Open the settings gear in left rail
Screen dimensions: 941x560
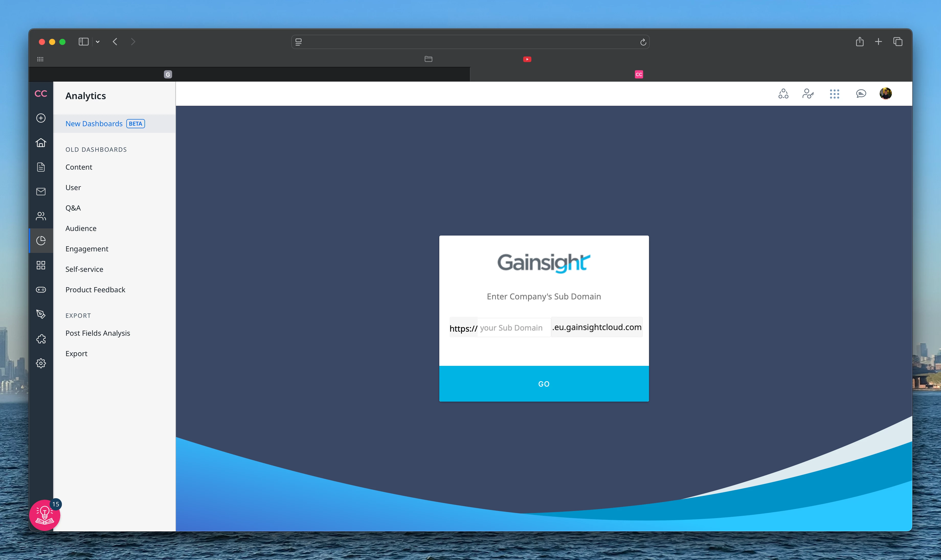41,363
